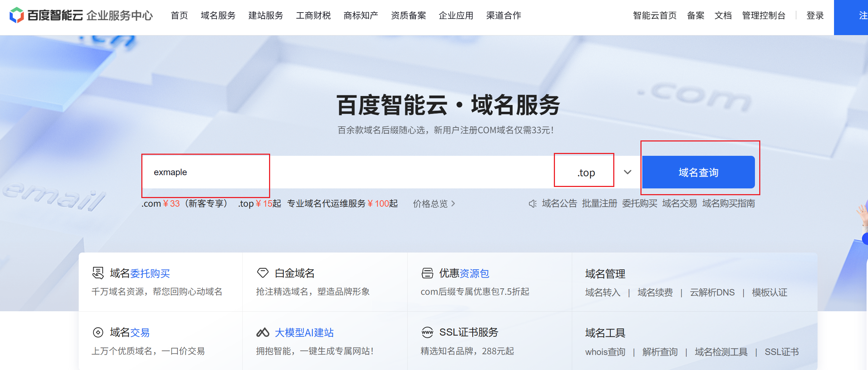Click the 域名查询 search button
The height and width of the screenshot is (370, 868).
tap(698, 172)
